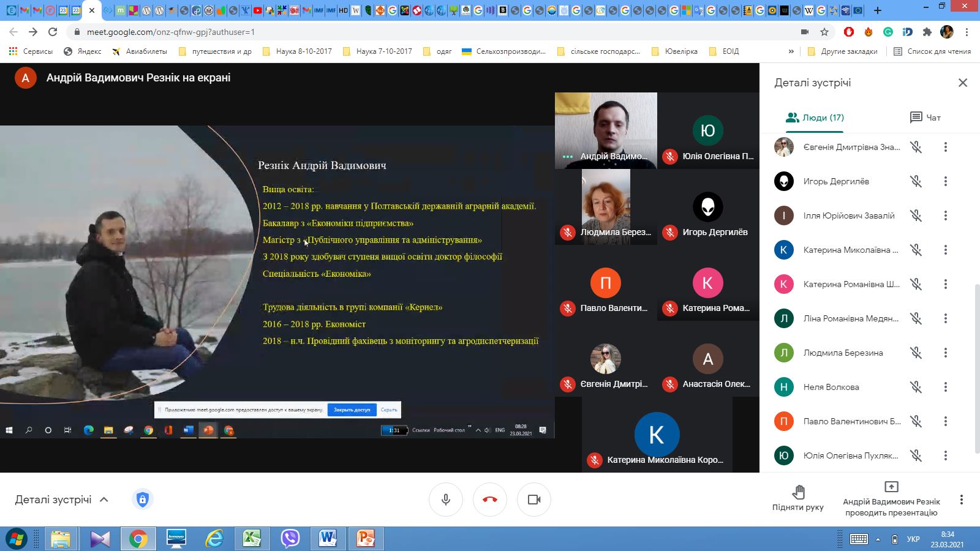The width and height of the screenshot is (980, 551).
Task: Switch to the Люди (17) tab
Action: (x=815, y=118)
